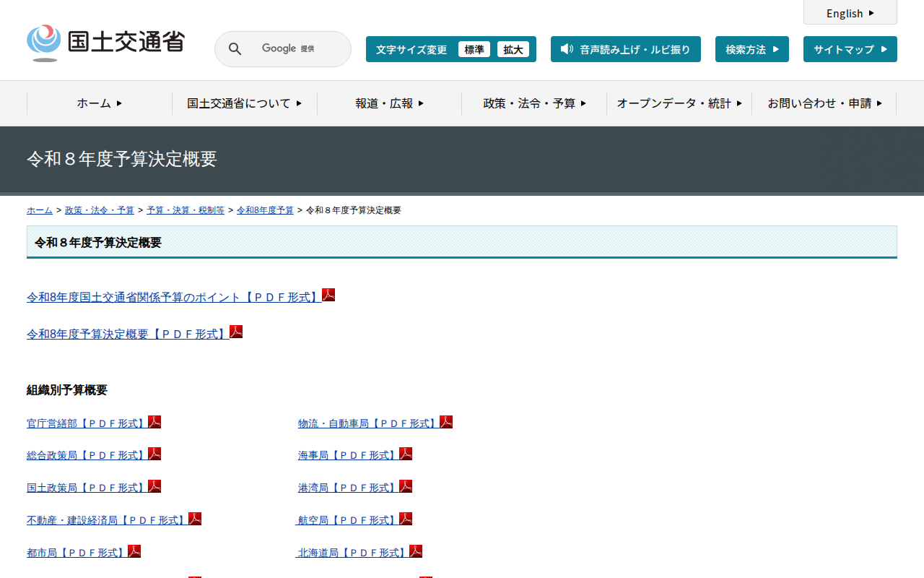Click PDF icon next to 北海道局

(416, 551)
